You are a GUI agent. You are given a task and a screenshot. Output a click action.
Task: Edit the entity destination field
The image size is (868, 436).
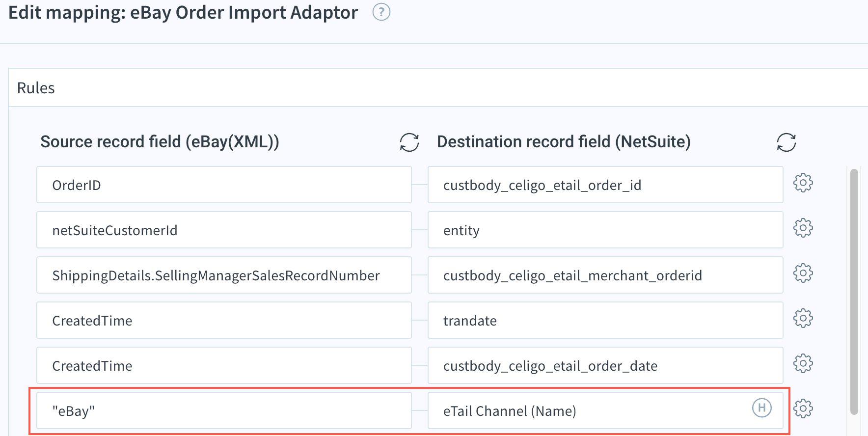605,230
